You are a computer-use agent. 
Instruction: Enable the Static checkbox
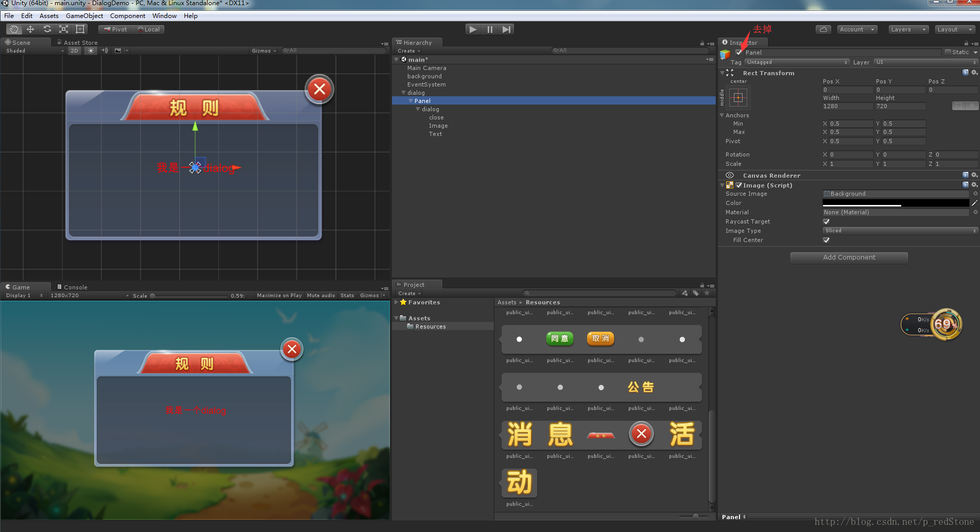point(948,52)
